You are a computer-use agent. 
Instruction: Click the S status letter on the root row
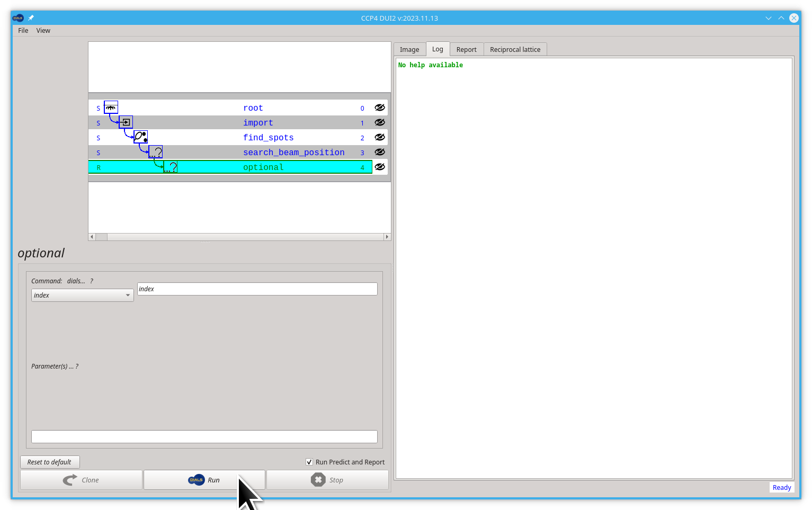pyautogui.click(x=99, y=108)
